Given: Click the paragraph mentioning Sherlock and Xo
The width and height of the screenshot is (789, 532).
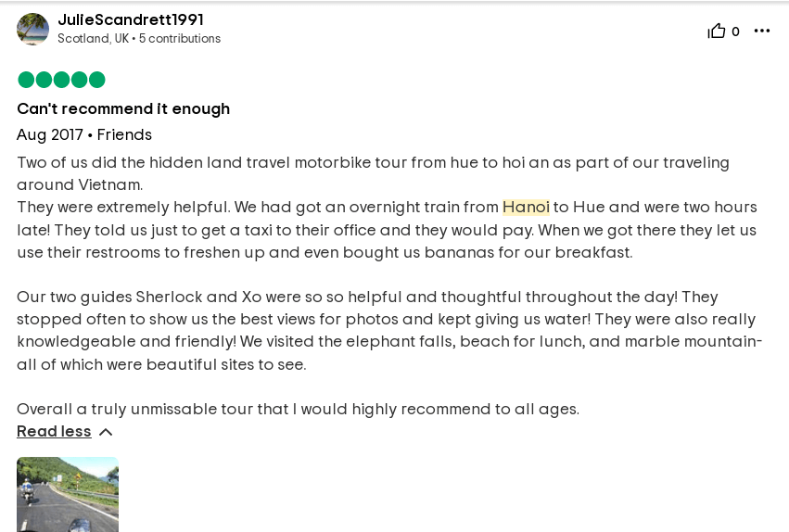Looking at the screenshot, I should [x=389, y=330].
